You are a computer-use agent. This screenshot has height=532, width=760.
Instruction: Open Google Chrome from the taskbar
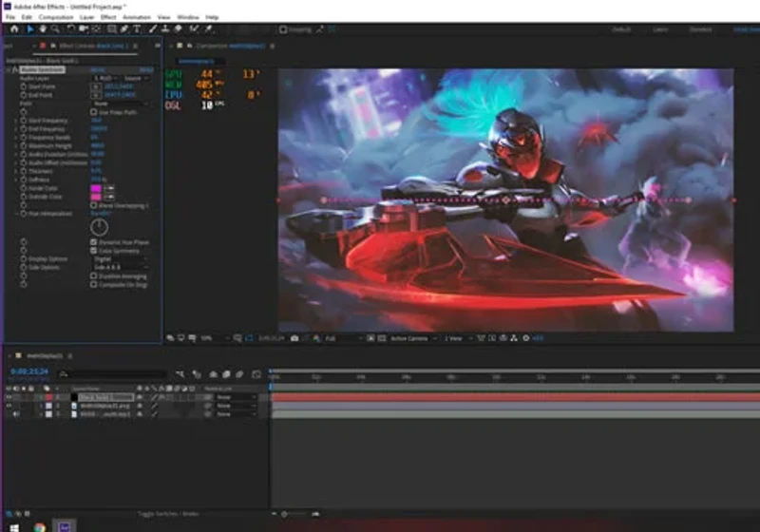pos(40,527)
